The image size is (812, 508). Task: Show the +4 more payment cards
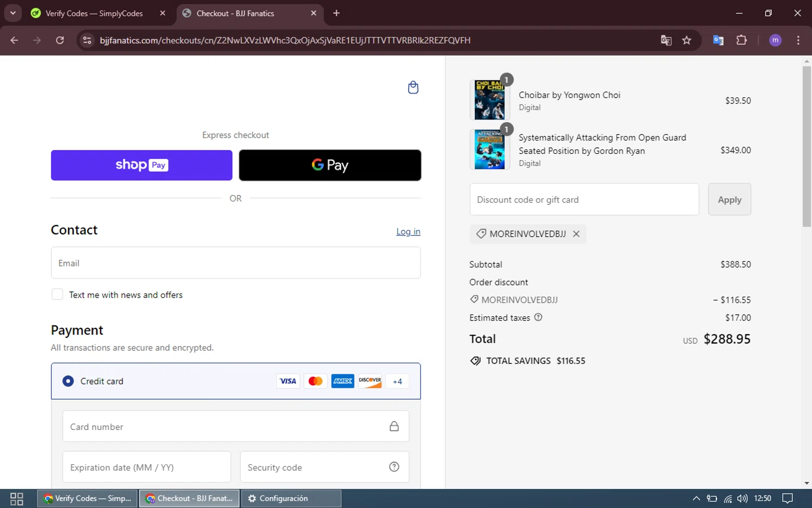397,381
